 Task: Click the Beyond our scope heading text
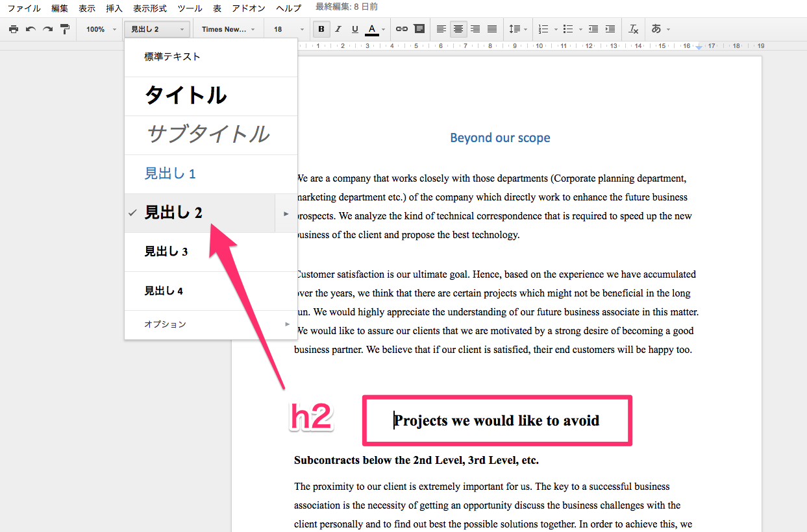point(500,138)
